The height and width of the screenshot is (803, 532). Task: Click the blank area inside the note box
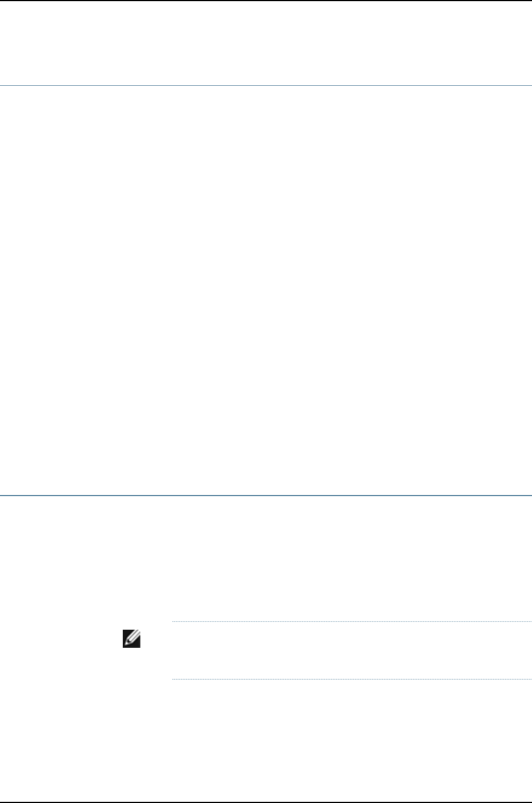coord(351,650)
